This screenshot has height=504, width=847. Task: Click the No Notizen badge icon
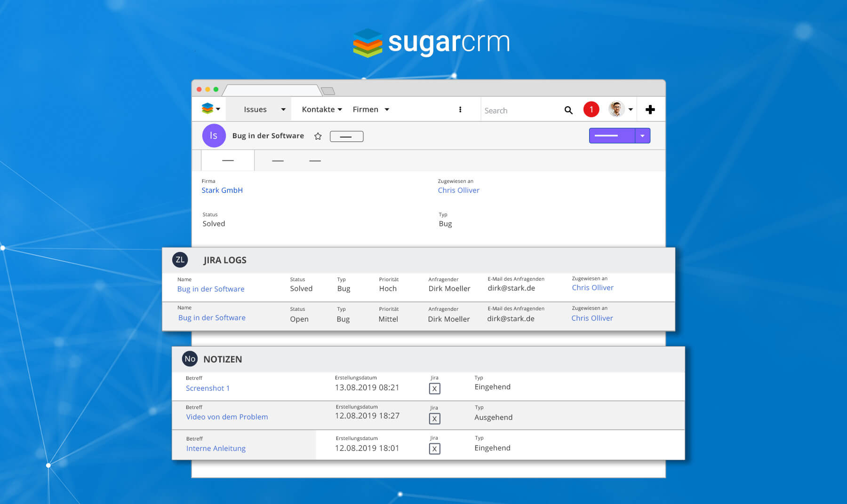coord(190,359)
